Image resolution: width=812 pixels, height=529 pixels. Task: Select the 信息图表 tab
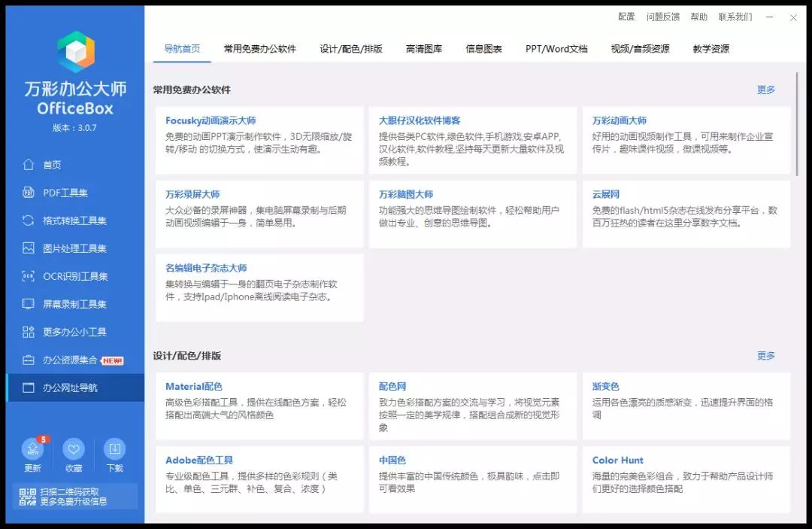coord(483,49)
